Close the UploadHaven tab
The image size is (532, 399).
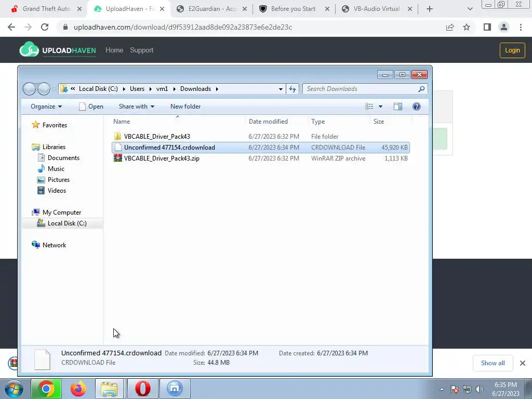[162, 9]
